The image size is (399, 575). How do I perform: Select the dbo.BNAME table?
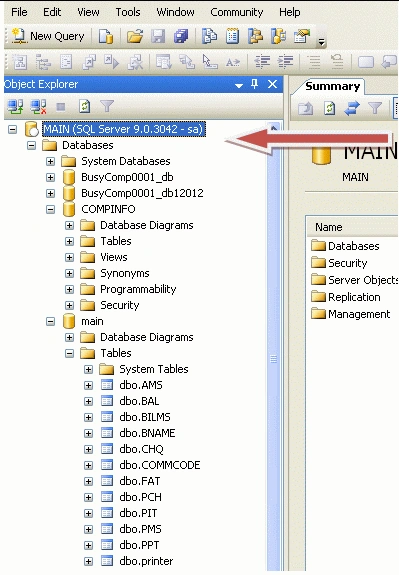point(147,433)
